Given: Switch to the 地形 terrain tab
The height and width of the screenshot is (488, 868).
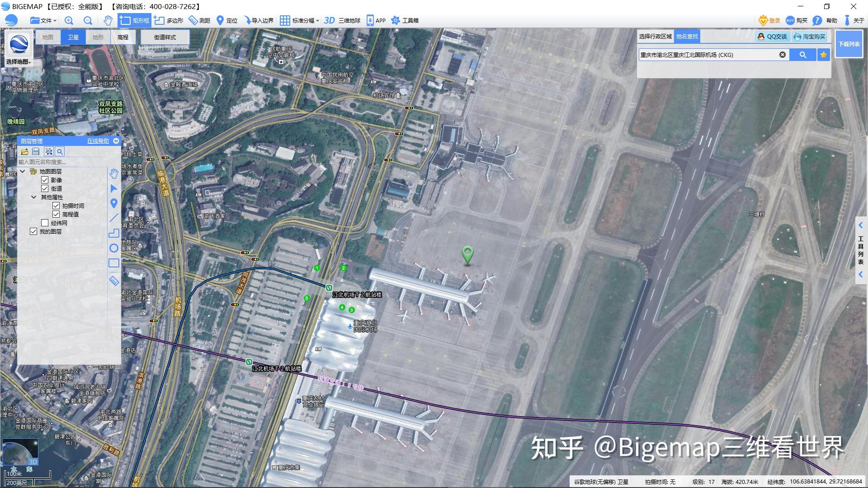Looking at the screenshot, I should [98, 37].
